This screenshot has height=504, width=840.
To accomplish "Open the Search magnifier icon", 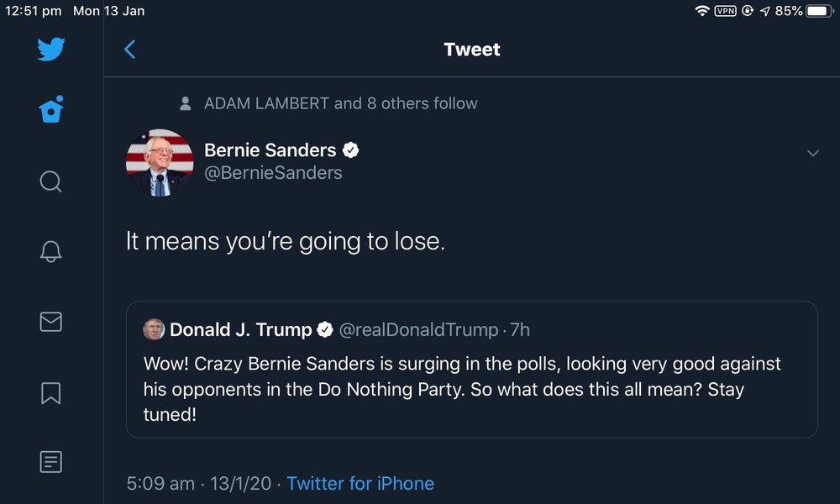I will pyautogui.click(x=51, y=181).
